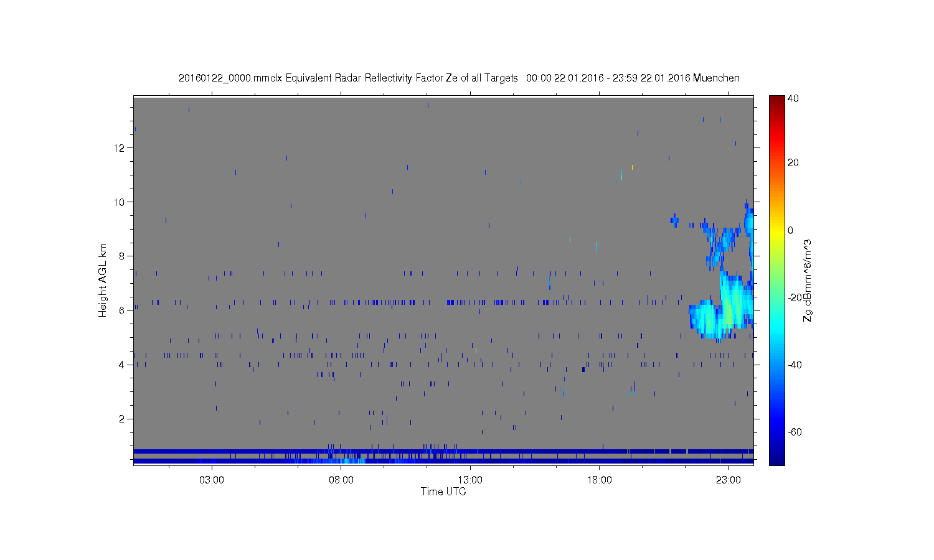Click the 08:00 time tick label
The width and height of the screenshot is (934, 560).
[x=341, y=480]
